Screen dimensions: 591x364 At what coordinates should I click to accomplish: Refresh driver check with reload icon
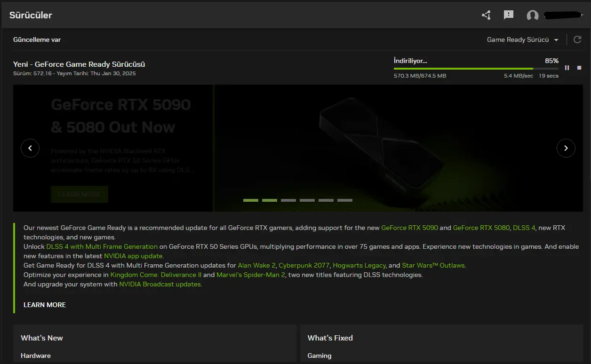(x=577, y=40)
